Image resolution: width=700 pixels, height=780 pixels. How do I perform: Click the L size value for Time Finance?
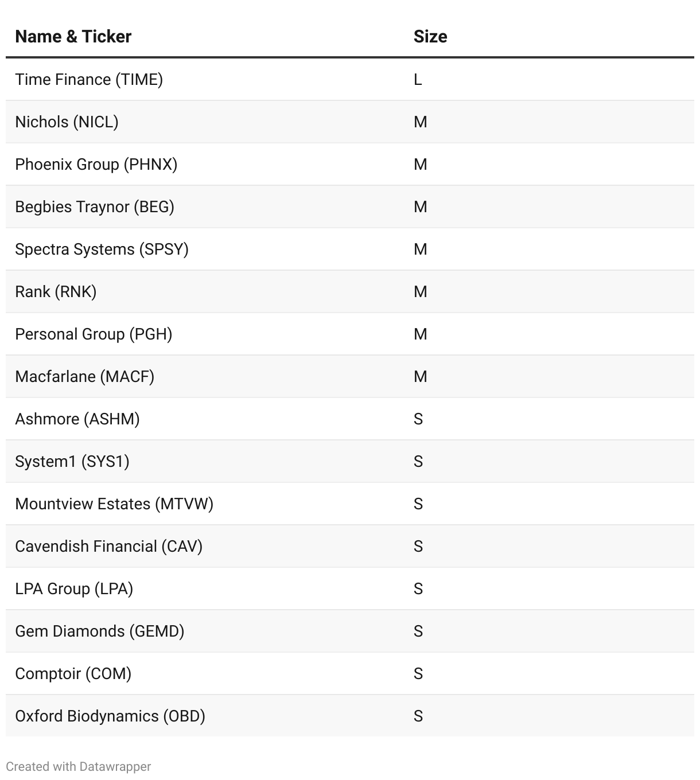click(418, 80)
